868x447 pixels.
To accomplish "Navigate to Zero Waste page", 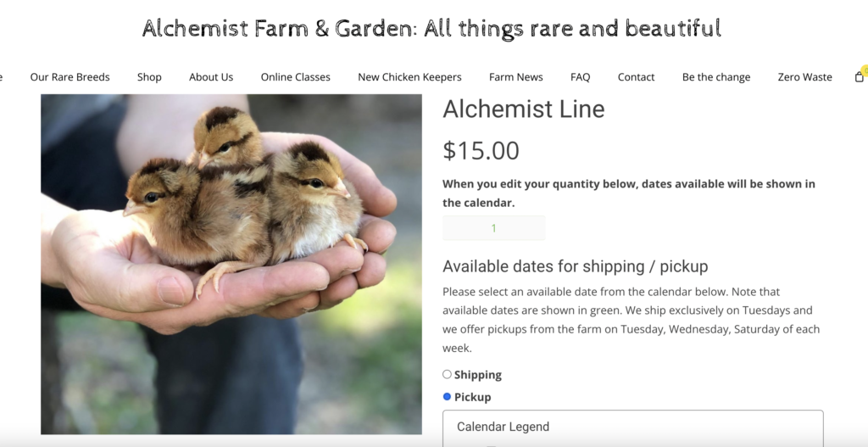I will click(804, 77).
